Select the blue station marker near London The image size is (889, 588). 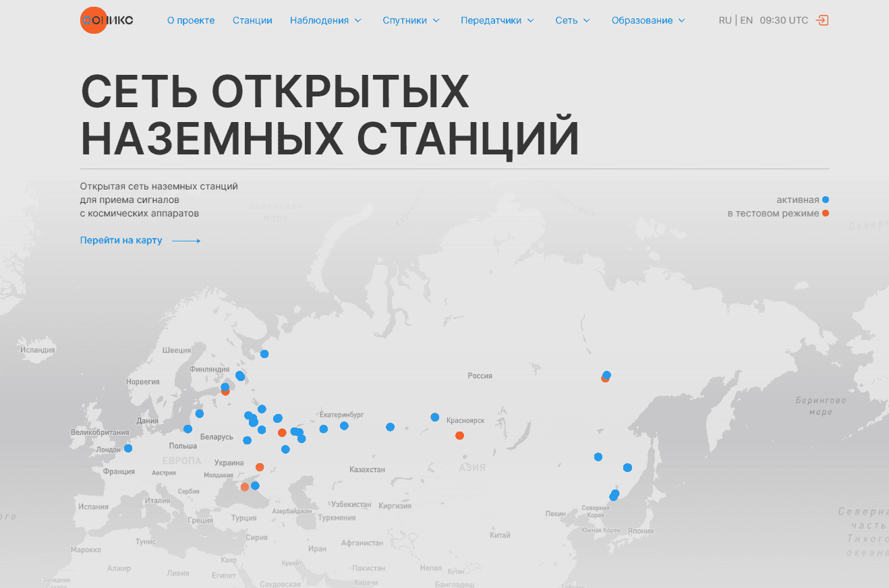pos(128,448)
